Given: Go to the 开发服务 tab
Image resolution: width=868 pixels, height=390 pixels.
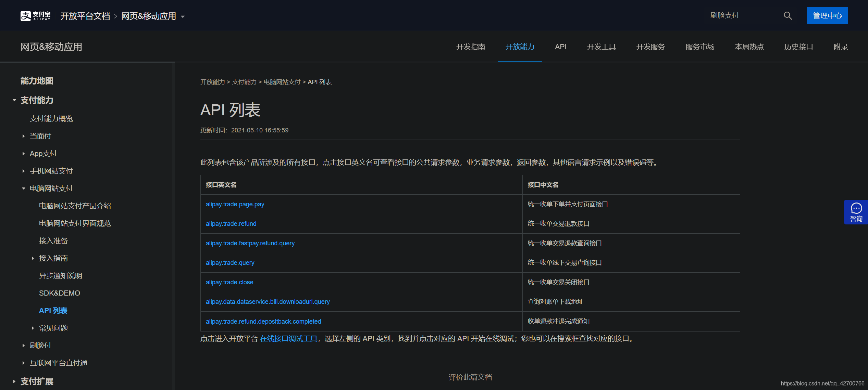Looking at the screenshot, I should pyautogui.click(x=650, y=47).
